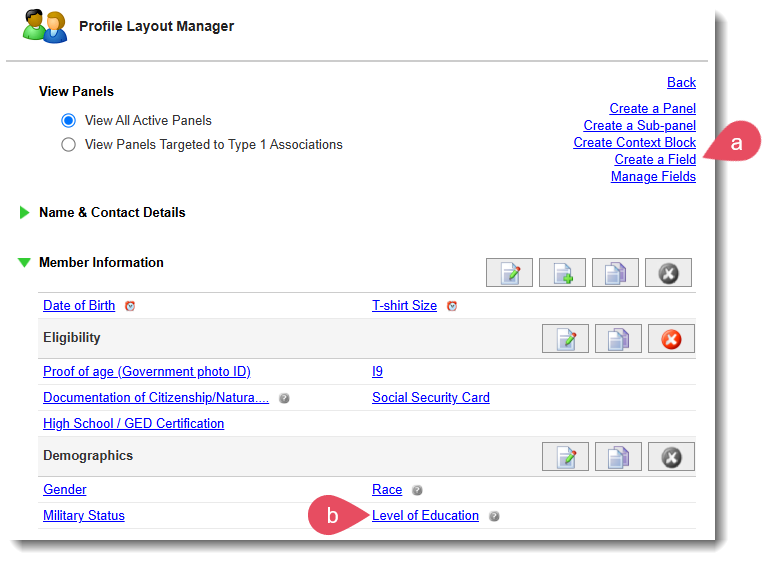769x563 pixels.
Task: Open the Create a Sub-panel link
Action: (640, 126)
